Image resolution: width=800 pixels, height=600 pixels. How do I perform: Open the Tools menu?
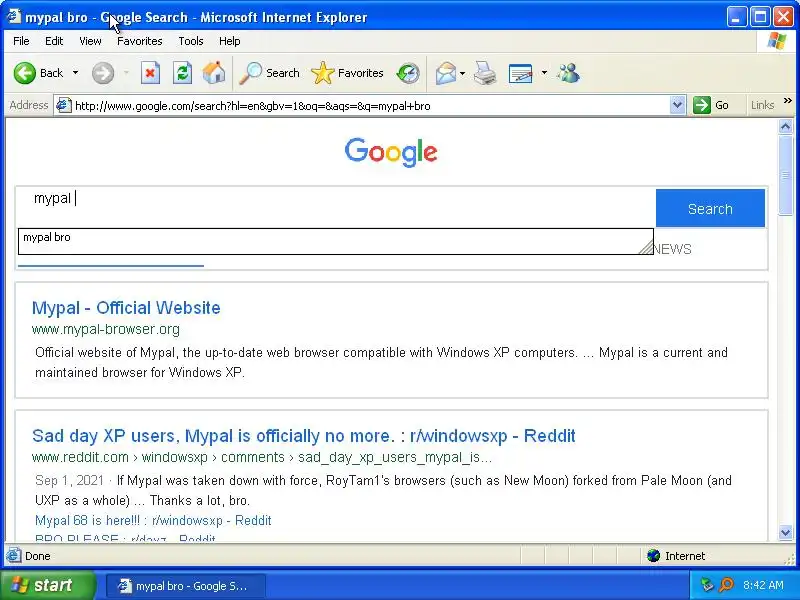(x=191, y=41)
